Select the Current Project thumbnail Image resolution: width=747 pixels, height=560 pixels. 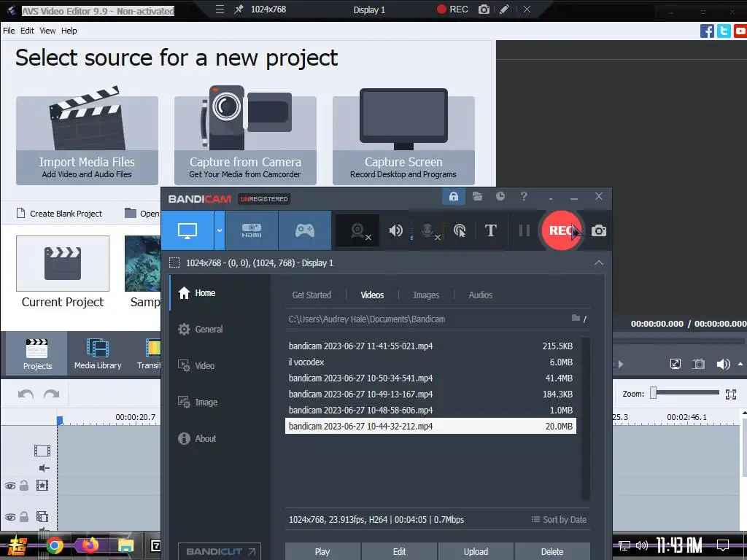click(x=63, y=263)
